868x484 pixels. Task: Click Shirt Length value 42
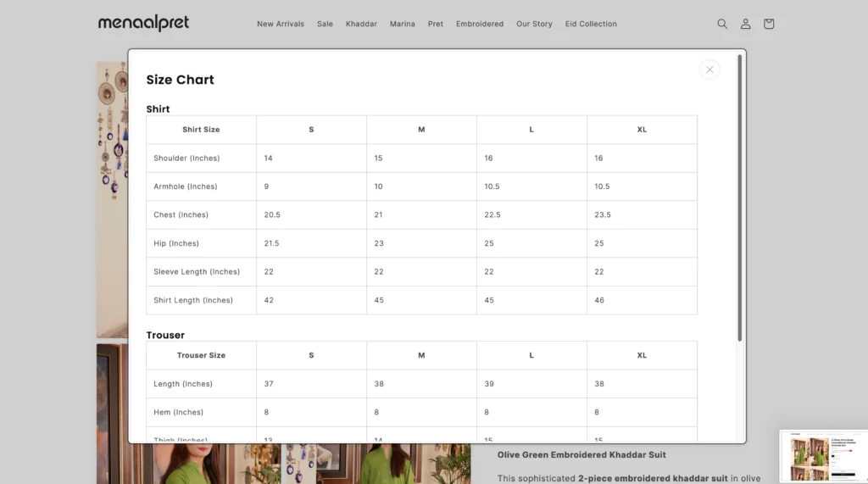click(x=269, y=300)
